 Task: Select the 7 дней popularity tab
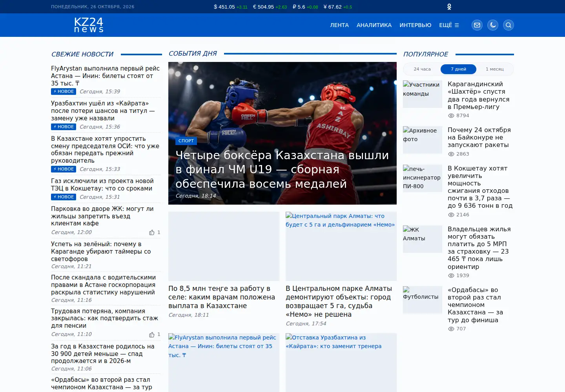[x=458, y=69]
